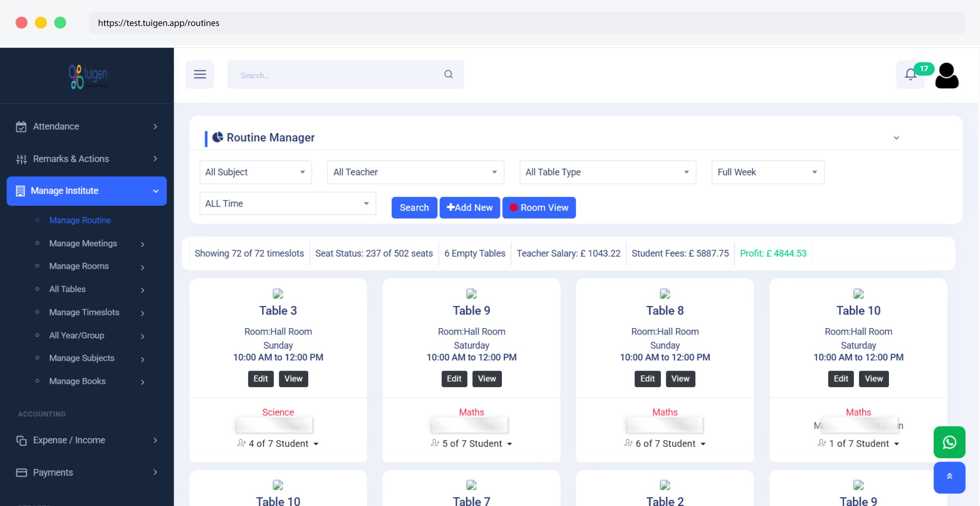Open the All Teacher dropdown
The image size is (980, 506).
click(415, 172)
